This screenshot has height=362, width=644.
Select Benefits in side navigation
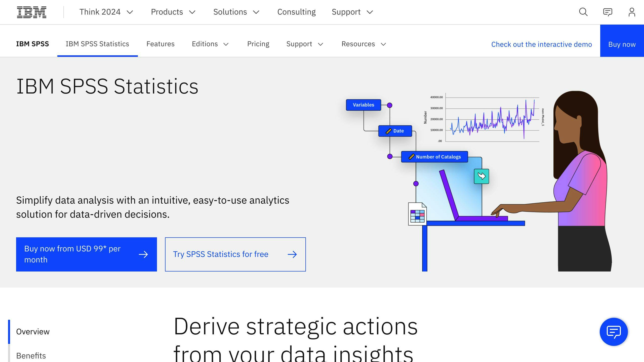31,356
